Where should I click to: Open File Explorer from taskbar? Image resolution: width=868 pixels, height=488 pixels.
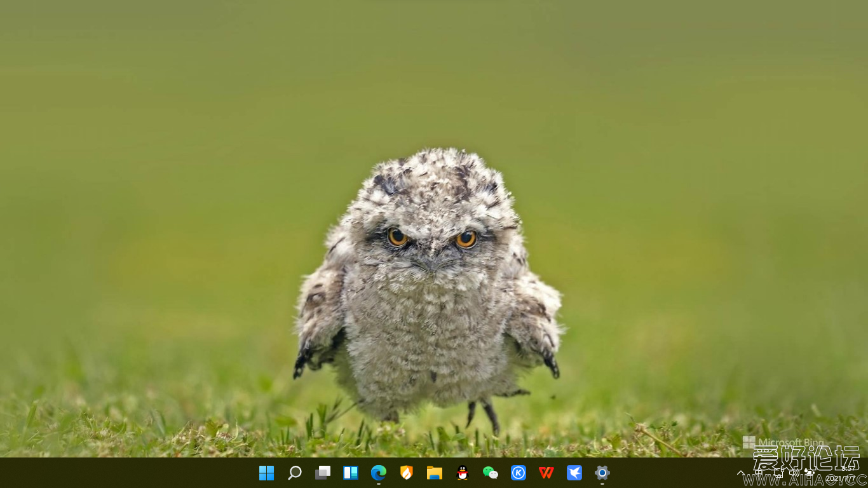[435, 473]
